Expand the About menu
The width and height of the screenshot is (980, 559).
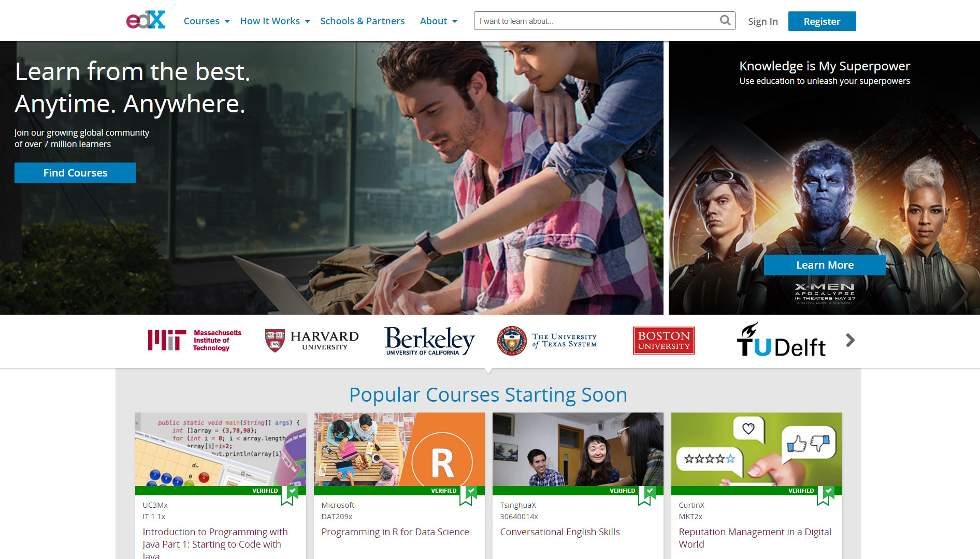[x=438, y=21]
